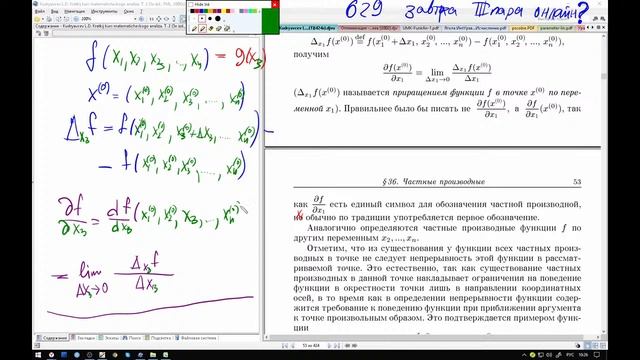The width and height of the screenshot is (640, 360).
Task: Go to first page button
Action: coord(284,346)
